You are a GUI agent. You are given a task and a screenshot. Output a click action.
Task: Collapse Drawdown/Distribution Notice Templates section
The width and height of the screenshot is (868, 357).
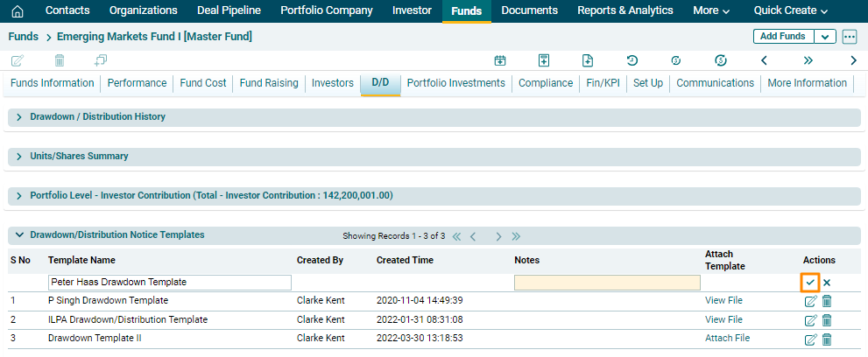click(x=19, y=234)
